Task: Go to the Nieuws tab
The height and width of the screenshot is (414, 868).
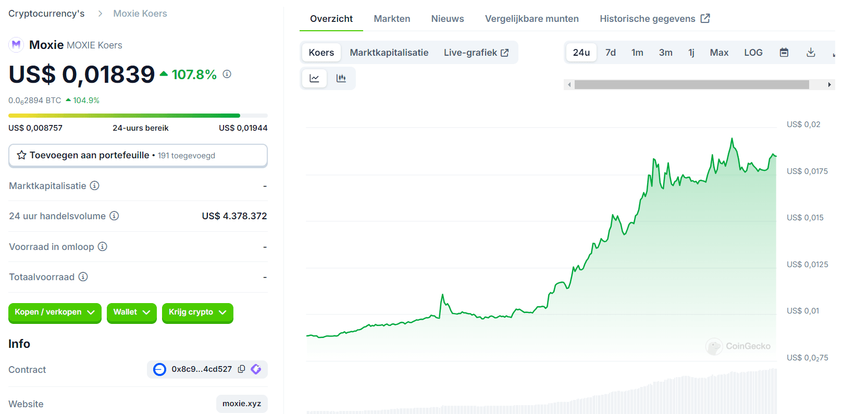Action: click(x=447, y=19)
